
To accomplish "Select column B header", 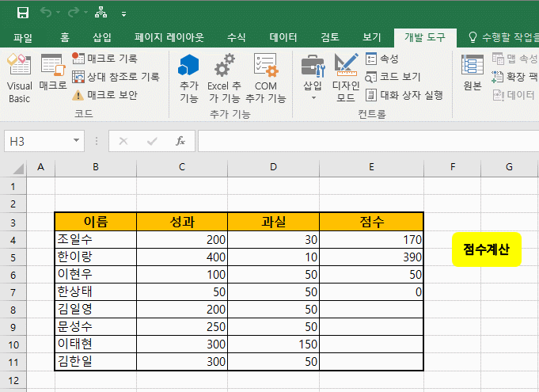I will pyautogui.click(x=96, y=167).
